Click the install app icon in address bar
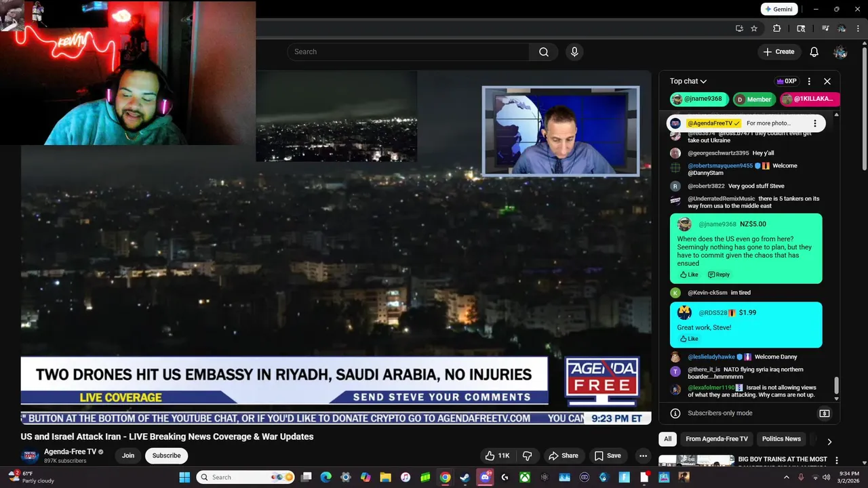 point(739,28)
